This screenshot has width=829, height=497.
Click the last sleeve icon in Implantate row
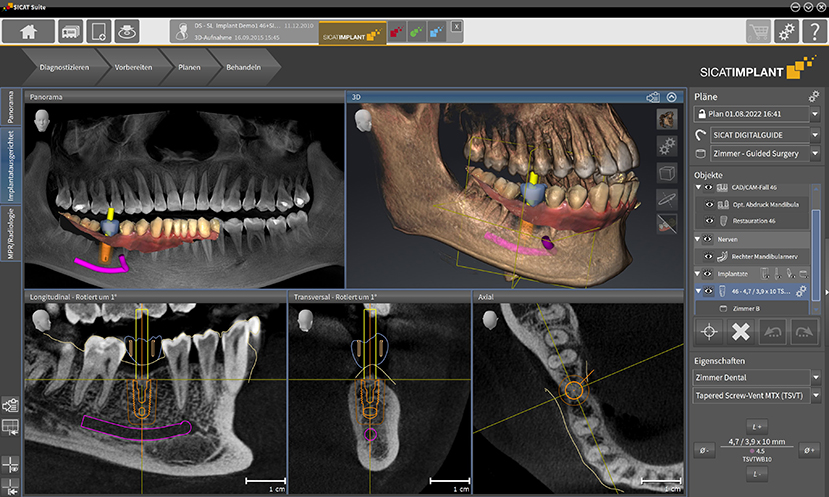click(804, 274)
